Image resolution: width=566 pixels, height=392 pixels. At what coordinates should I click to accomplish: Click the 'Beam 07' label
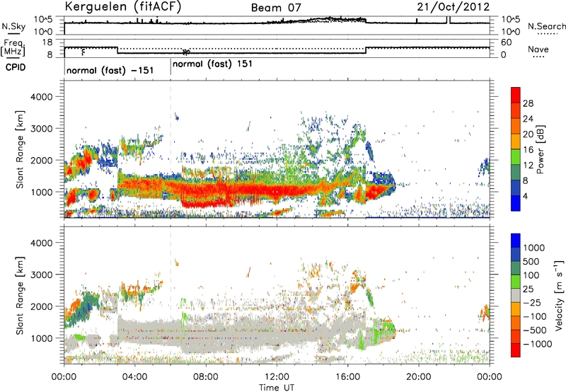coord(276,8)
